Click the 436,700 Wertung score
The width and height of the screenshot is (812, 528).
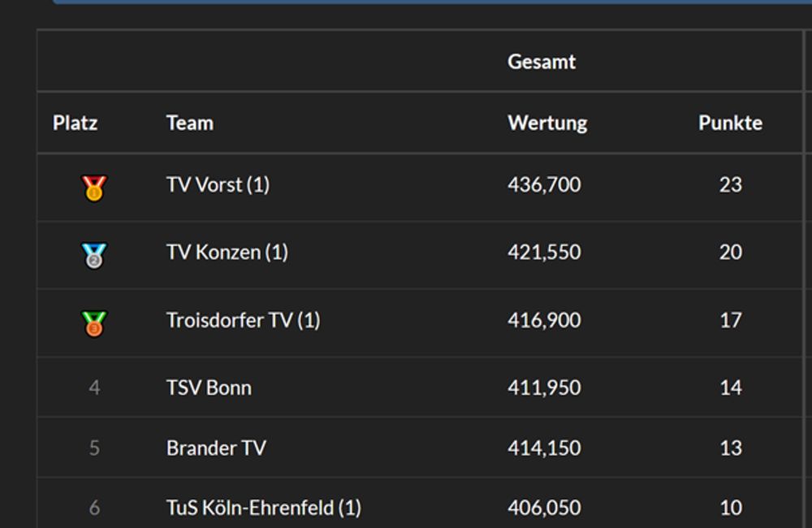[544, 185]
